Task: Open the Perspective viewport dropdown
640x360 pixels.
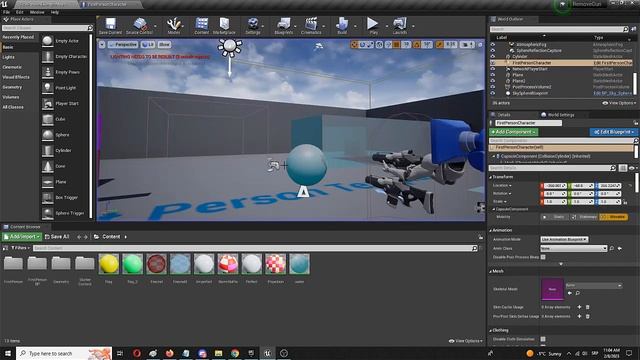Action: coord(124,44)
